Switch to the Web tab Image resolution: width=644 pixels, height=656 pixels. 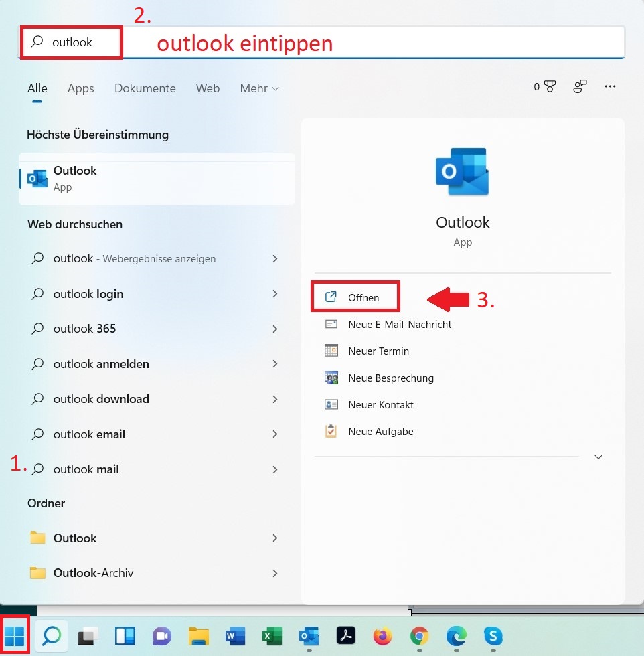click(208, 88)
